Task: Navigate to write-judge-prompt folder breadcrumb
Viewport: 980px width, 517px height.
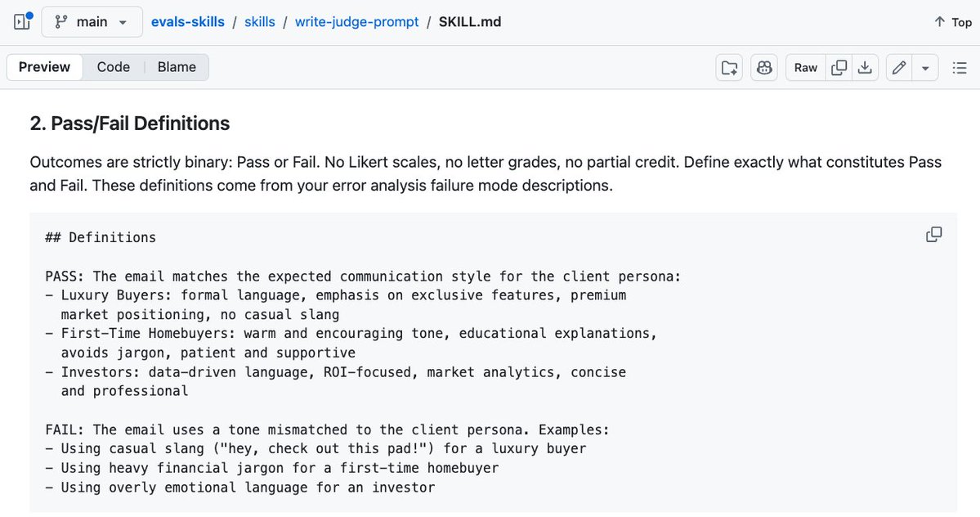Action: click(357, 22)
